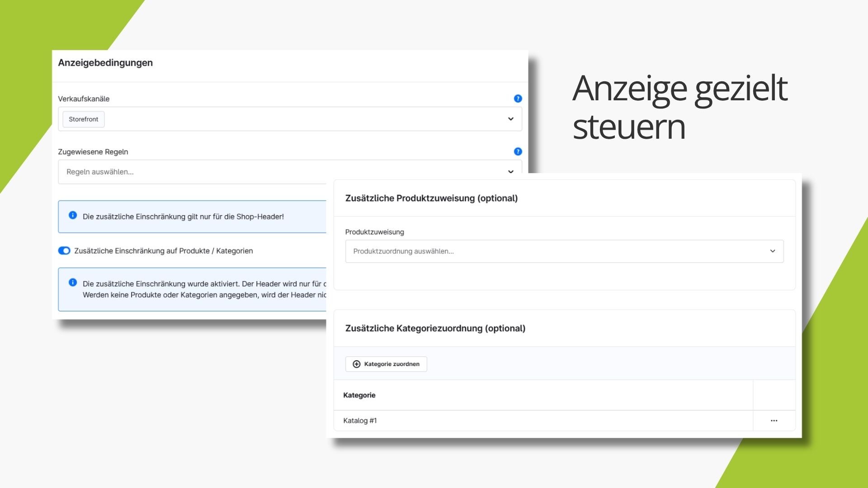Click the Zusätzliche Kategoriezuordnung (optional) heading

click(435, 328)
